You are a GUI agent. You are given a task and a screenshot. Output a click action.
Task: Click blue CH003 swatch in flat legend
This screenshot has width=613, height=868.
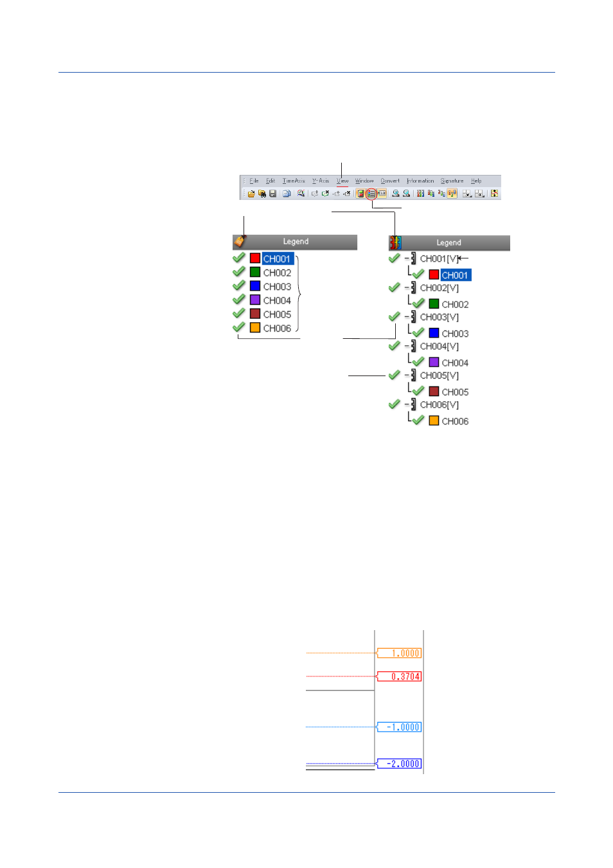(x=255, y=286)
